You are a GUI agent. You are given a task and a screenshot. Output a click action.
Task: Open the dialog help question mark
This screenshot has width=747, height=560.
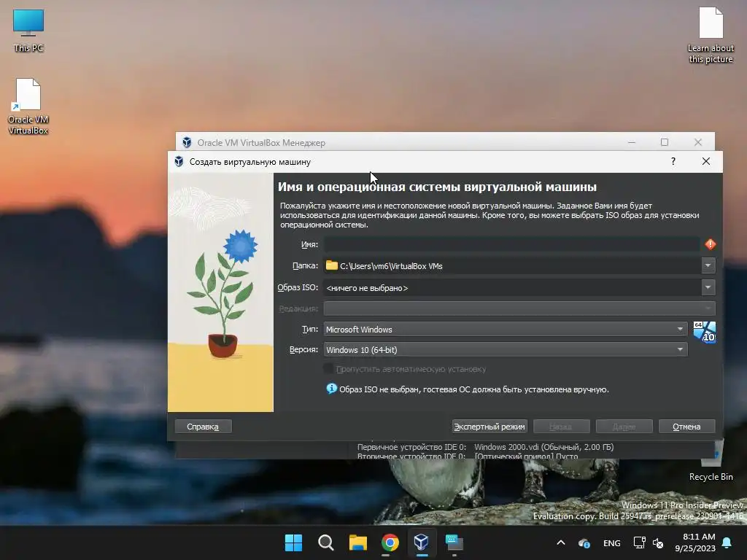point(673,161)
